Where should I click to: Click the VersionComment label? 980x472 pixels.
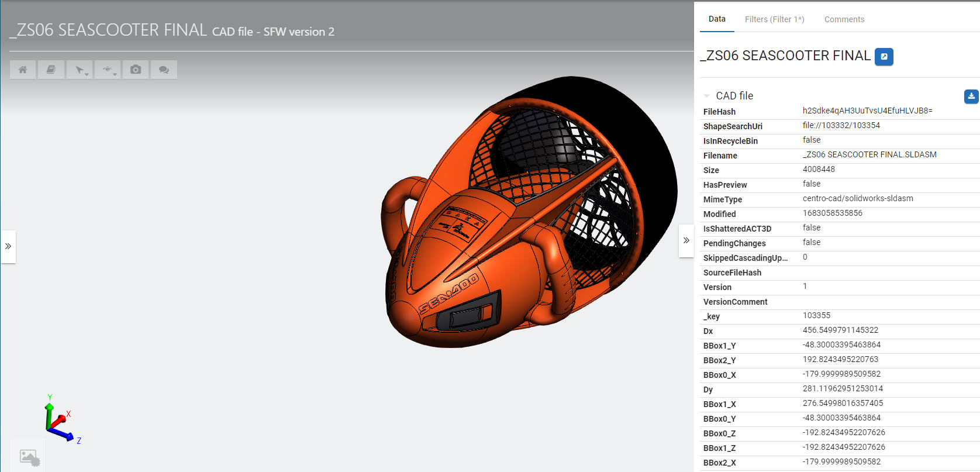735,302
